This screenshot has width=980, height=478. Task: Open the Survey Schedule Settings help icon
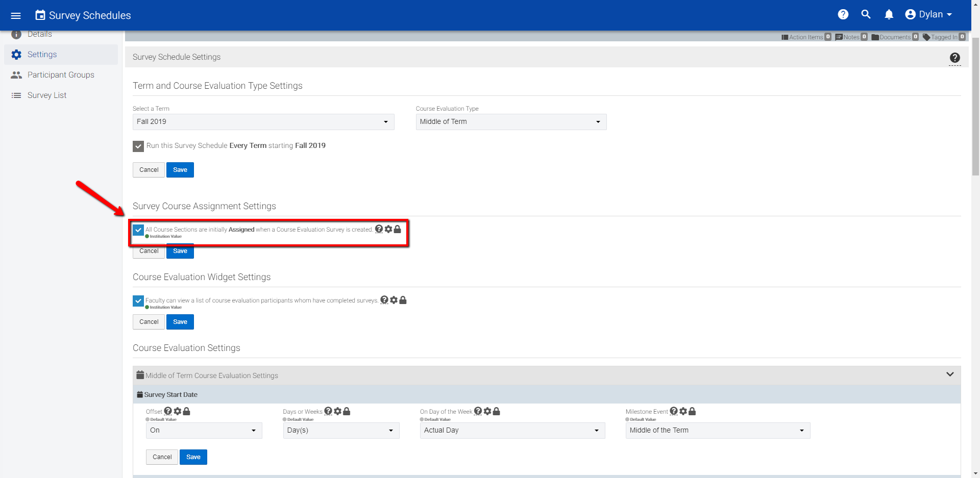click(x=955, y=58)
